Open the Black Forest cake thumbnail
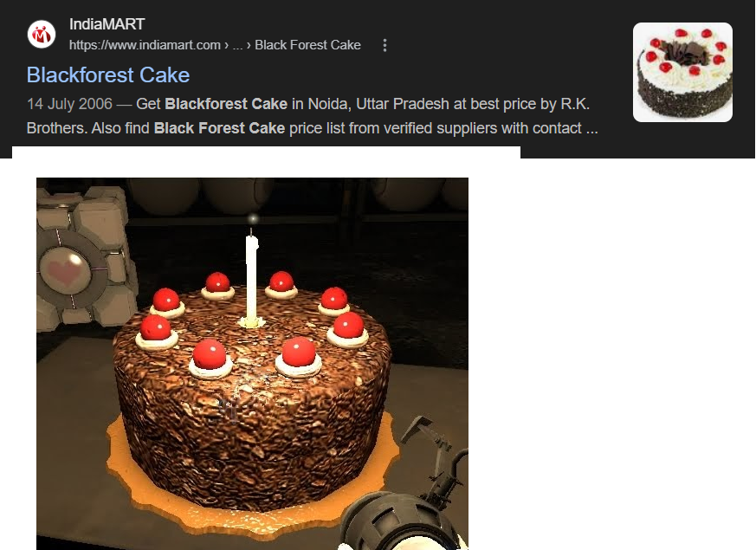This screenshot has width=756, height=550. (x=682, y=72)
